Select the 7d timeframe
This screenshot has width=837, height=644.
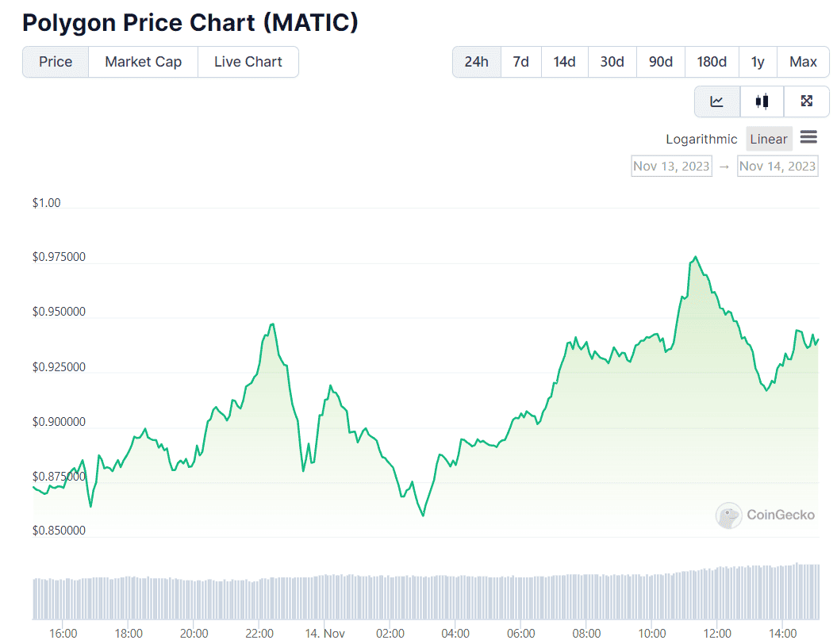point(520,61)
